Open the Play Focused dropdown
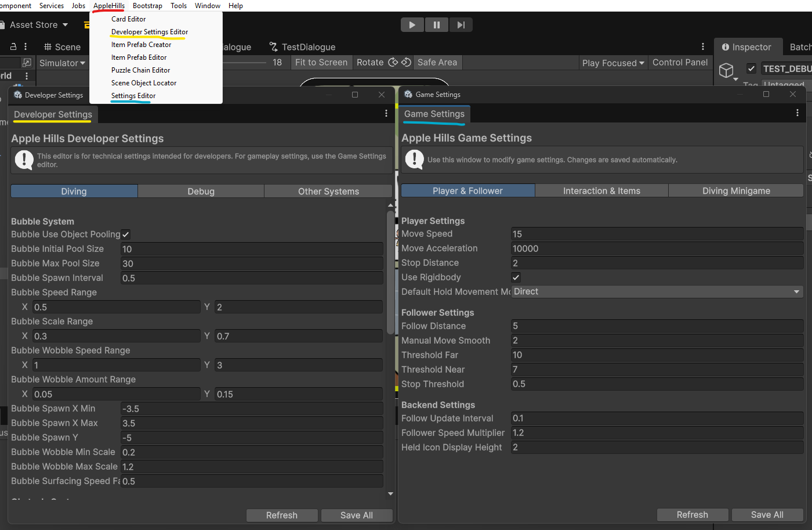Viewport: 812px width, 530px height. click(x=612, y=62)
